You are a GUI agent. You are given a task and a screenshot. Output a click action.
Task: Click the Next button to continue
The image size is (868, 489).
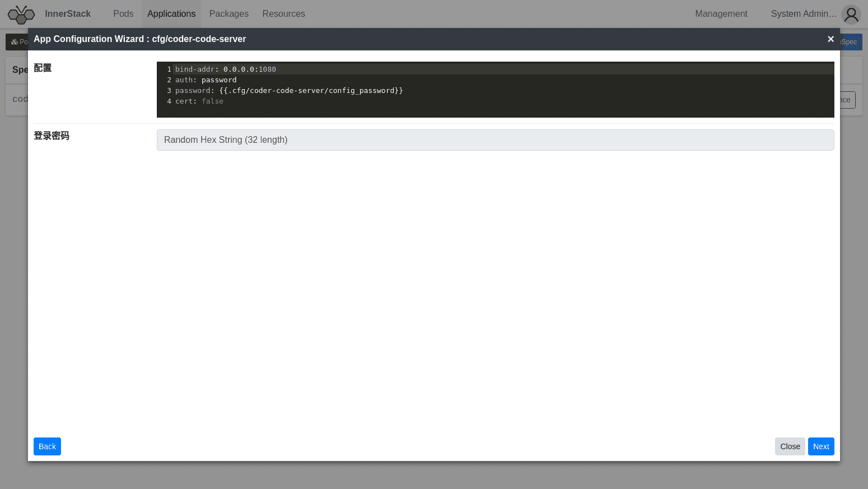point(821,446)
